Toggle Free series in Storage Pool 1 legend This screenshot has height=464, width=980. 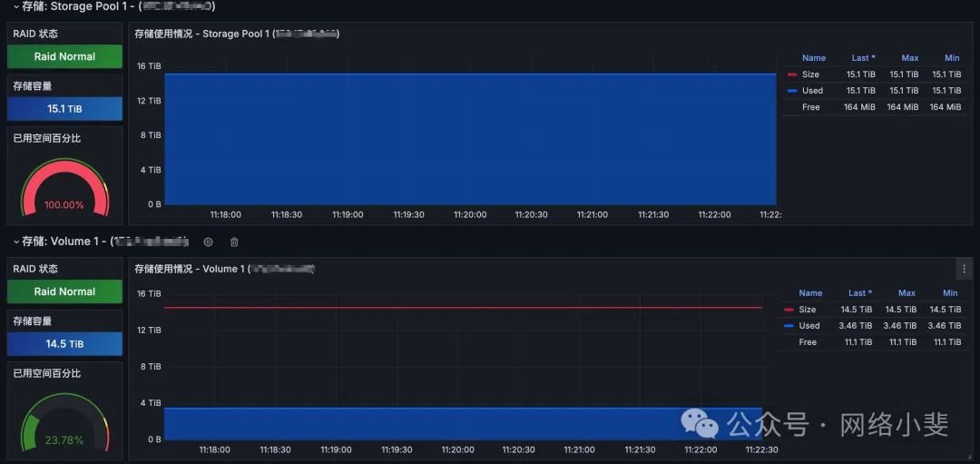click(x=810, y=107)
